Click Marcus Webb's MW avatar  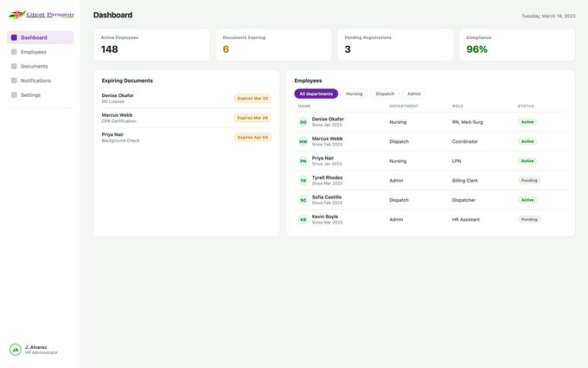tap(303, 141)
